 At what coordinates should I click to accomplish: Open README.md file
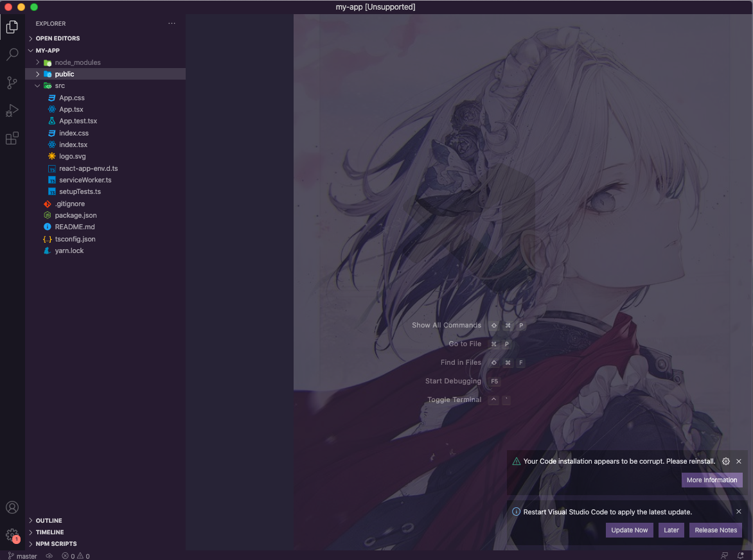tap(105, 227)
